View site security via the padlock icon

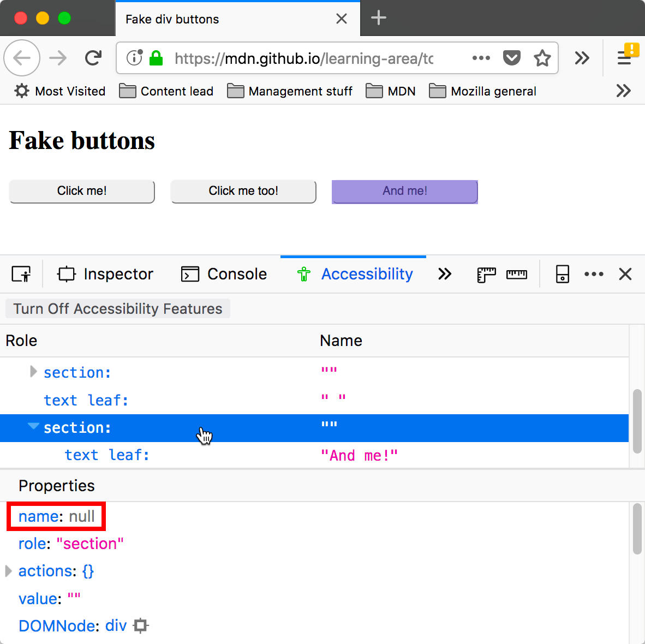156,57
